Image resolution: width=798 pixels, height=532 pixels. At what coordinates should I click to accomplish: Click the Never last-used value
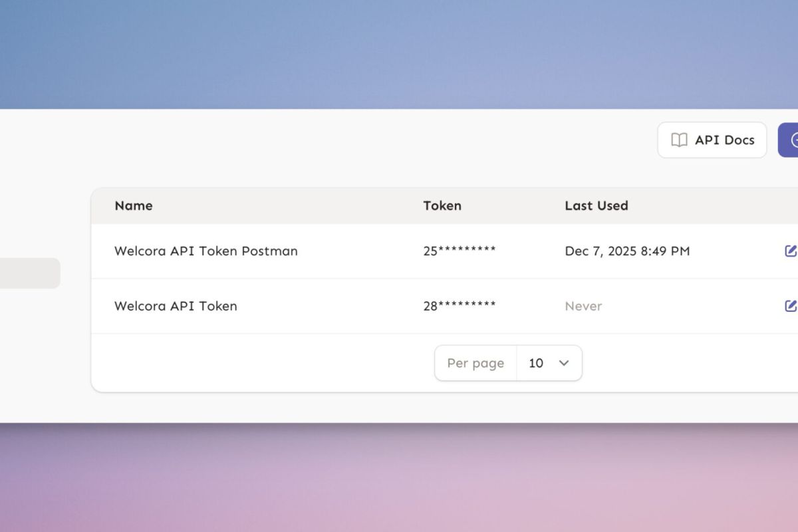[583, 306]
